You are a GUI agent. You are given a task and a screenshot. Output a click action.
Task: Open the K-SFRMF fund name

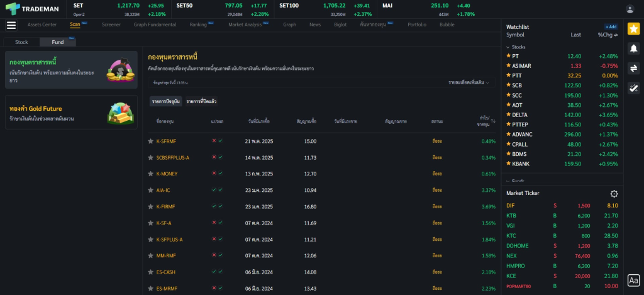pos(166,141)
